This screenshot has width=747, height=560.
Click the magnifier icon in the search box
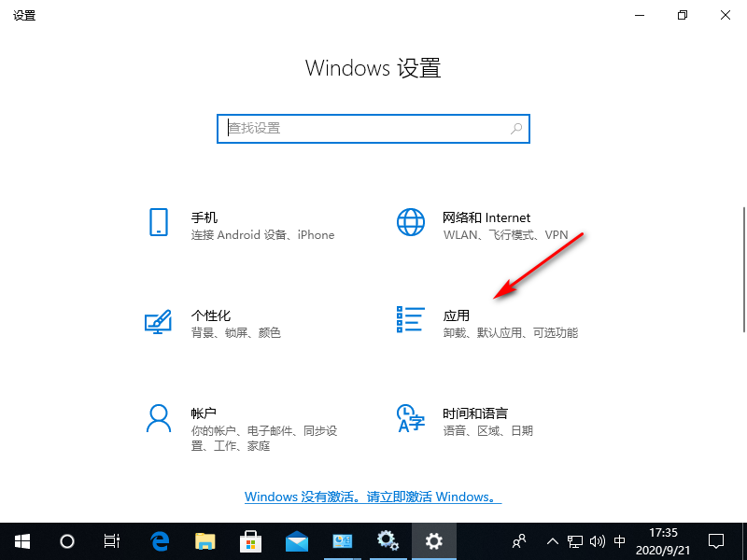pos(516,128)
